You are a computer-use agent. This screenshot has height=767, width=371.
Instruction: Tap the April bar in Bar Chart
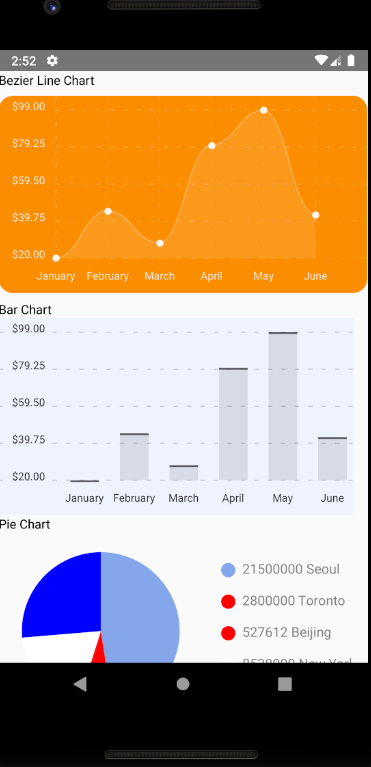coord(233,424)
